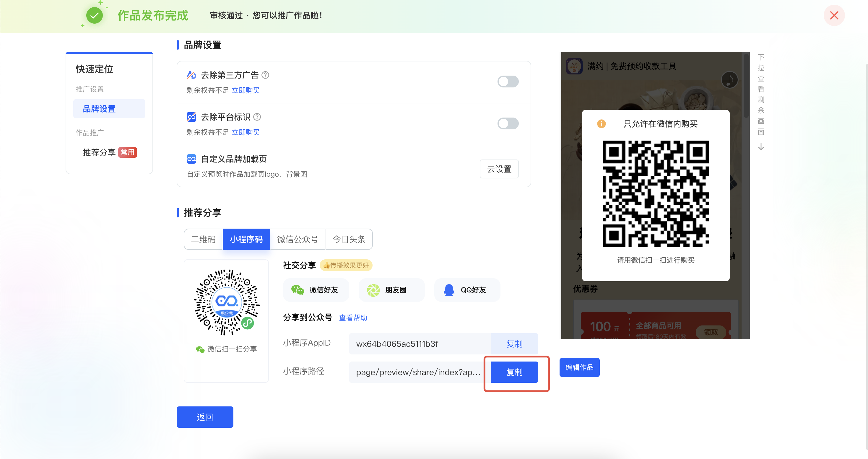Screen dimensions: 868x459
Task: Click the music note icon in preview
Action: pos(729,80)
